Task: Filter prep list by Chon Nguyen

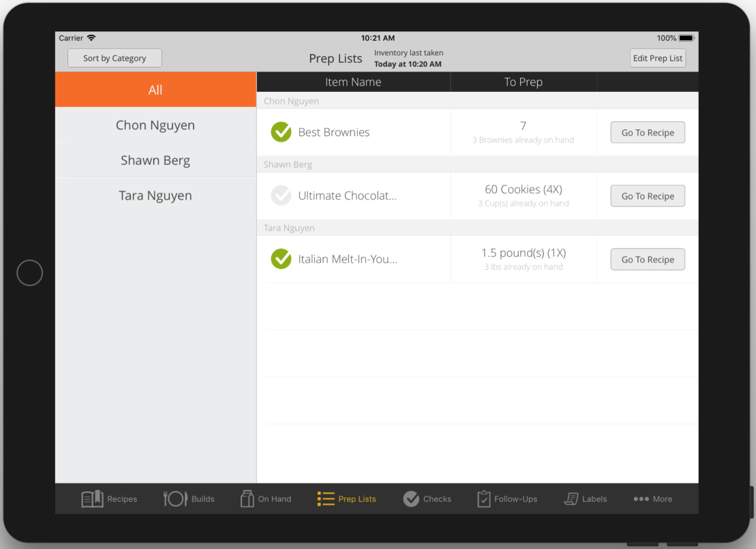Action: point(155,125)
